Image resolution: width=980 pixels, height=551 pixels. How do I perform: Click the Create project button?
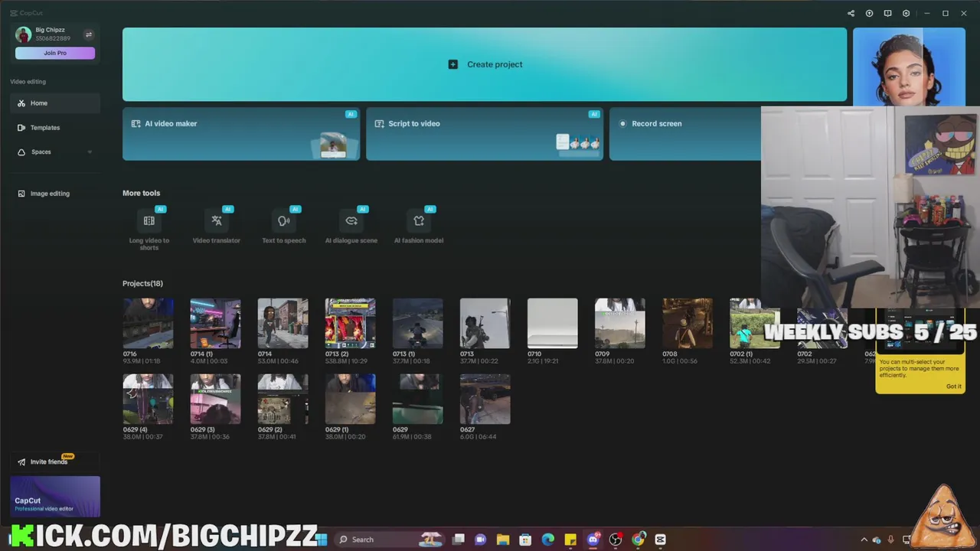pos(485,64)
